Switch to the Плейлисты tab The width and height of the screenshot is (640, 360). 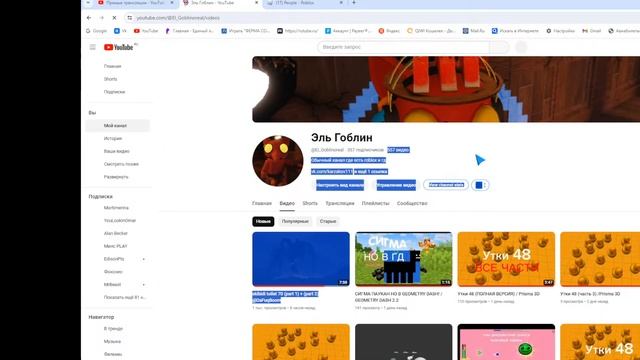(376, 203)
